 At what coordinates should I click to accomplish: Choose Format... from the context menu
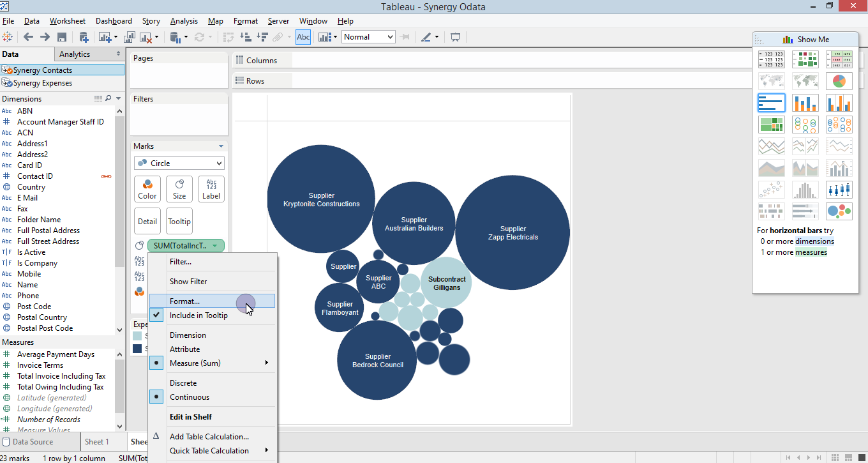tap(184, 301)
